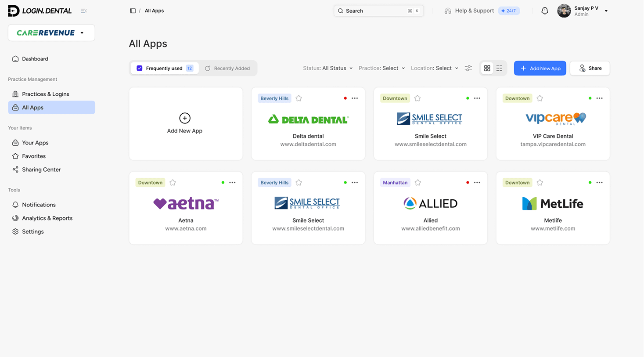Open three-dot menu on Downtown Smile Select card
644x357 pixels.
(x=477, y=98)
